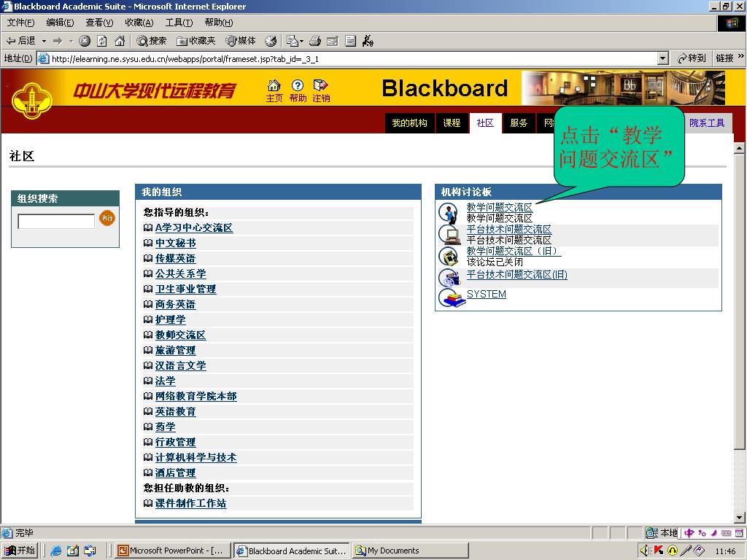The height and width of the screenshot is (560, 747).
Task: Click the orange 执行 search go button
Action: (x=107, y=218)
